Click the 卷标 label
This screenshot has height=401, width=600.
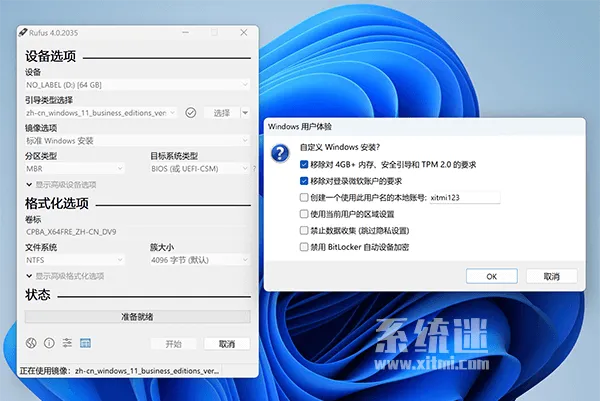tap(33, 219)
